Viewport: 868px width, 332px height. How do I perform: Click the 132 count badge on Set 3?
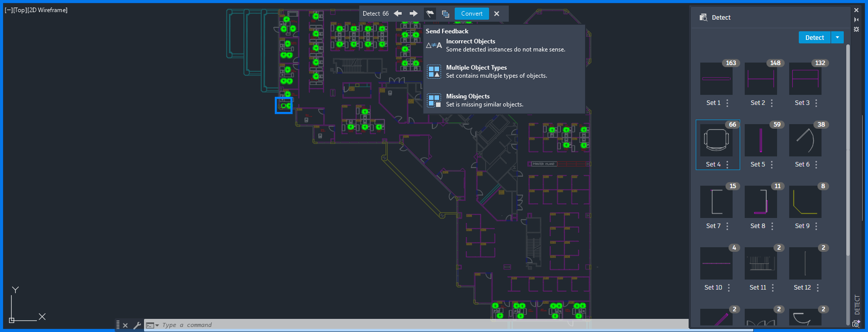820,63
